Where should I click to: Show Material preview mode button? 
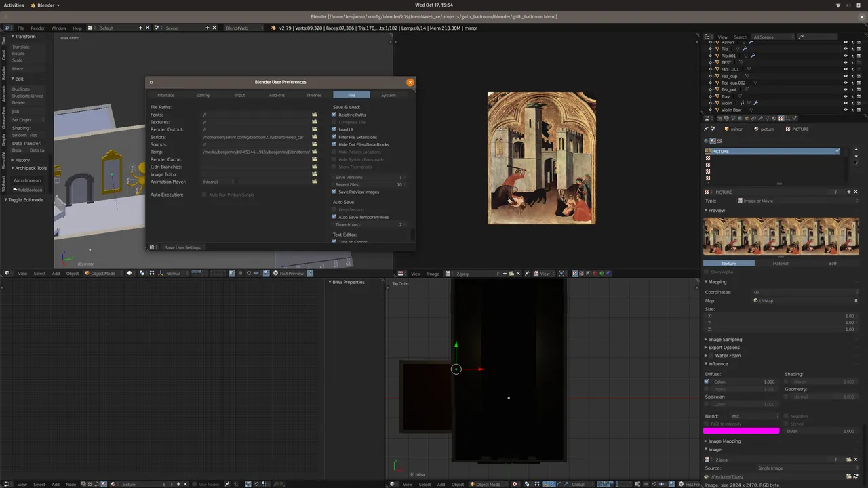click(781, 263)
